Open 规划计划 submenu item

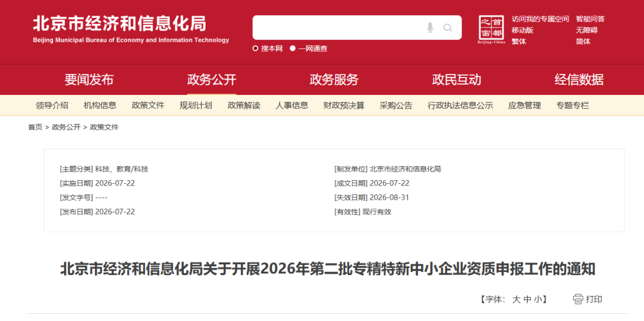[x=196, y=106]
